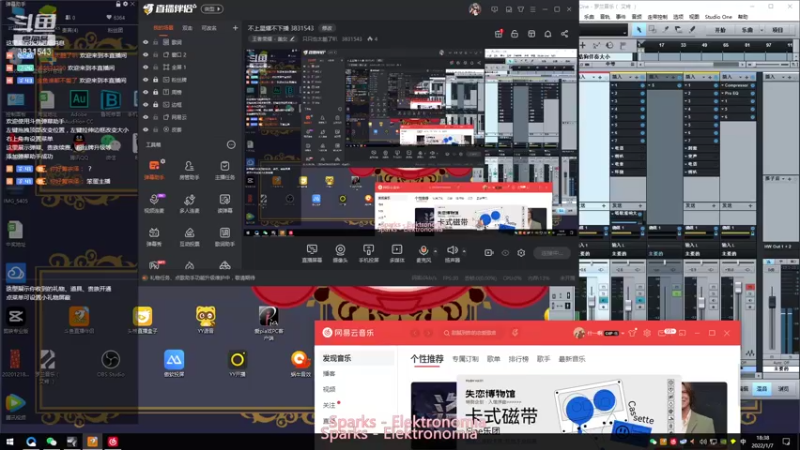Open 视图 menu in Studio One

click(694, 17)
